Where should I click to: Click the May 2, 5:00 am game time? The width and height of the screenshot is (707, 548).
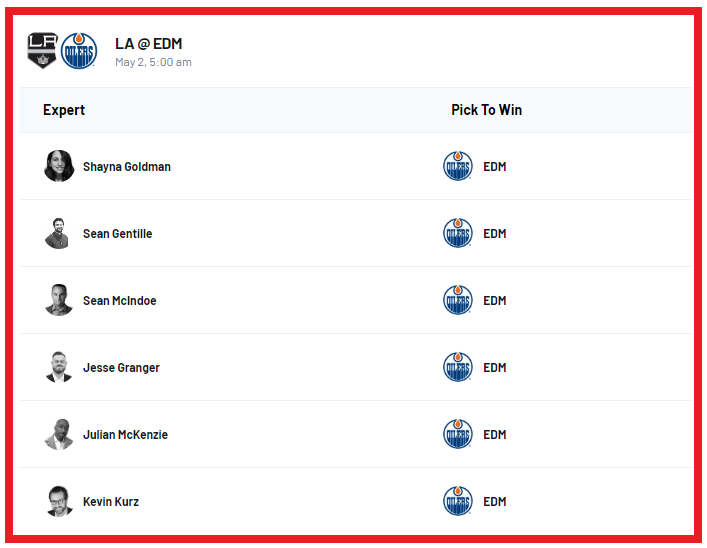pos(153,62)
